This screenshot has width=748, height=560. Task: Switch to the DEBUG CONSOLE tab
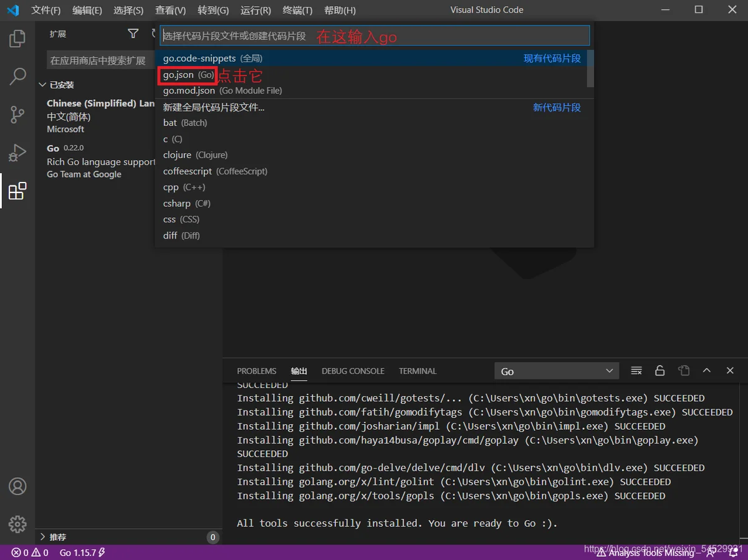353,371
